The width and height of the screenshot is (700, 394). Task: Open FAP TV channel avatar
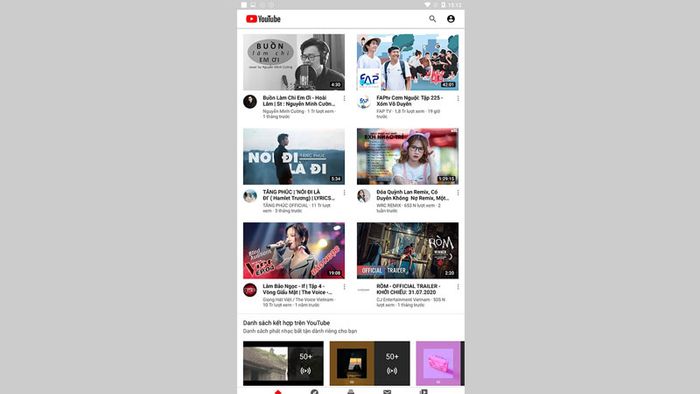point(364,102)
